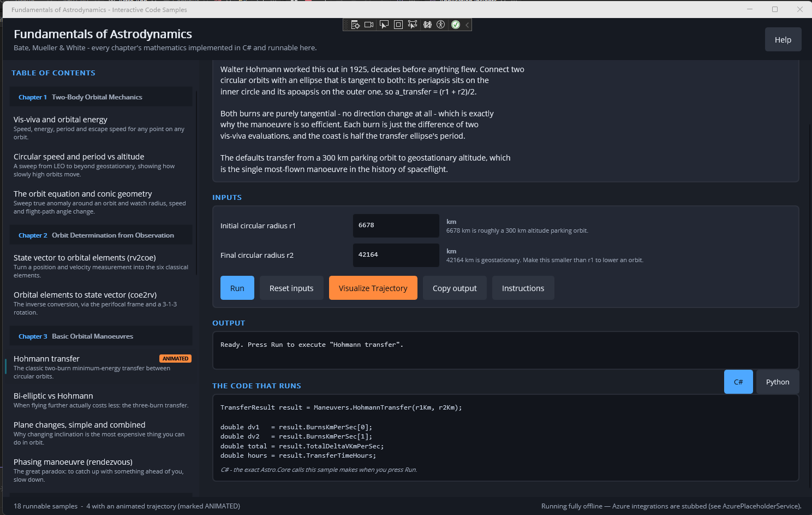Click the INPUTS section heading
This screenshot has width=812, height=515.
pyautogui.click(x=227, y=197)
